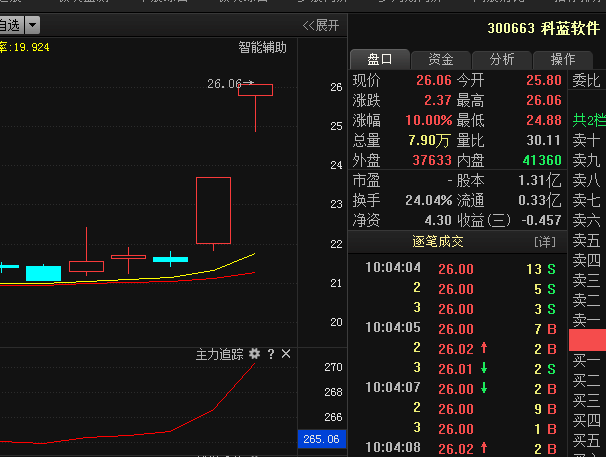Click trade row at 10:04:08
The image size is (606, 457).
pyautogui.click(x=460, y=448)
